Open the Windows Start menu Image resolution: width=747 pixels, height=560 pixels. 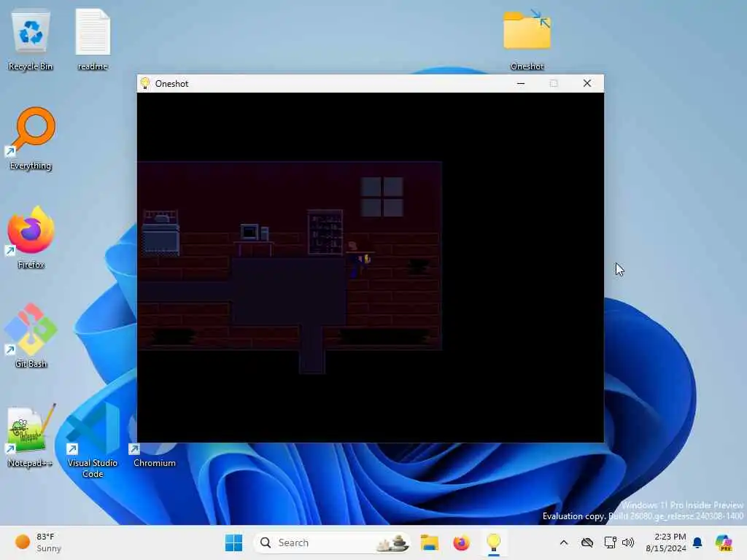233,542
